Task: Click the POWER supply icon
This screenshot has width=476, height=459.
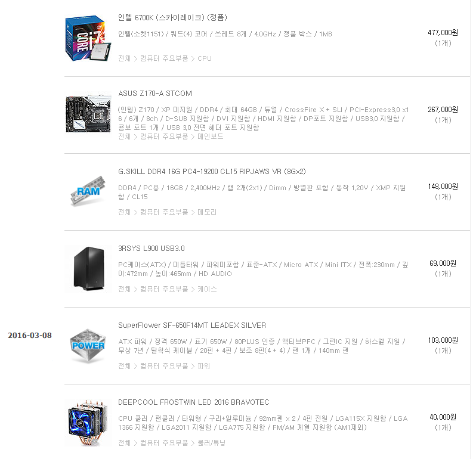Action: (x=88, y=346)
